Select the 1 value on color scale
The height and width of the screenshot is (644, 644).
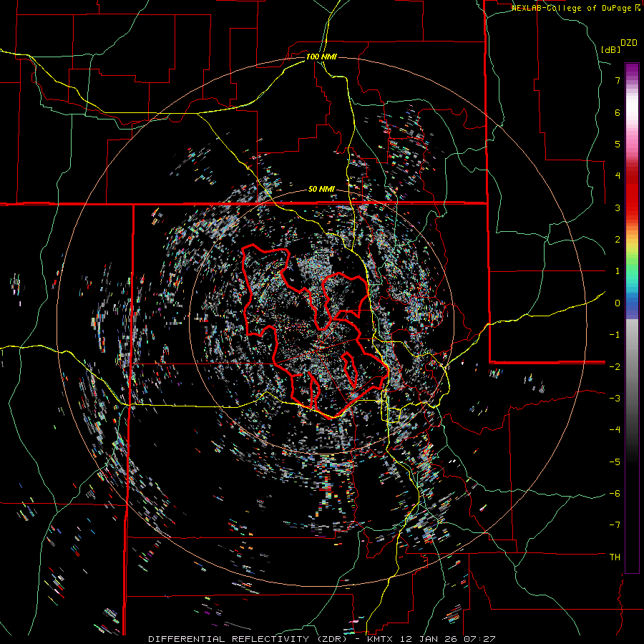(x=618, y=271)
